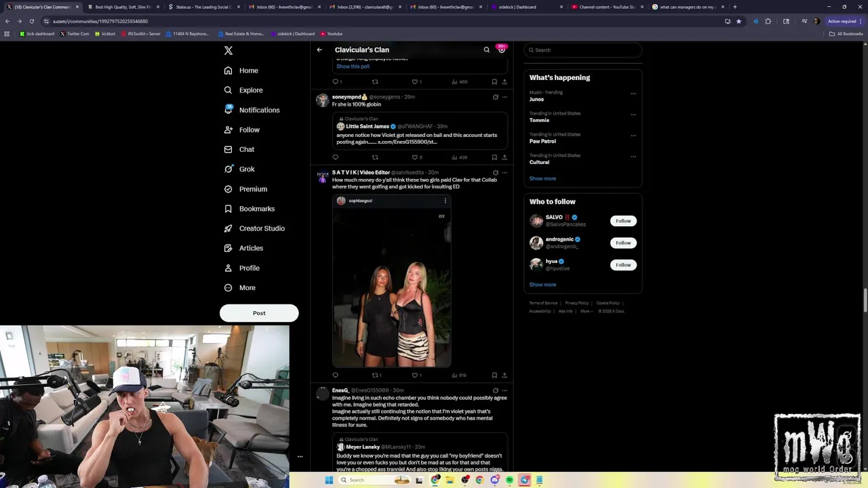
Task: Reply to SATVIK Video Editor's post
Action: coord(335,375)
